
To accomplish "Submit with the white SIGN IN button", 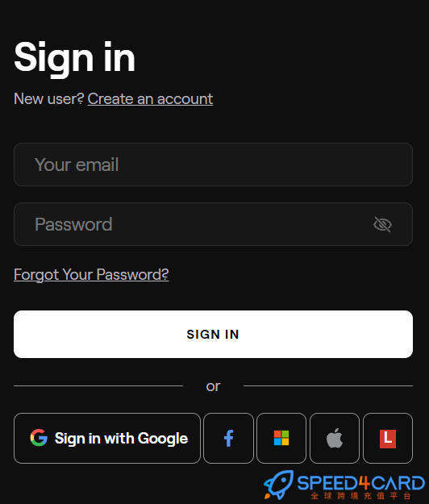I will (213, 335).
